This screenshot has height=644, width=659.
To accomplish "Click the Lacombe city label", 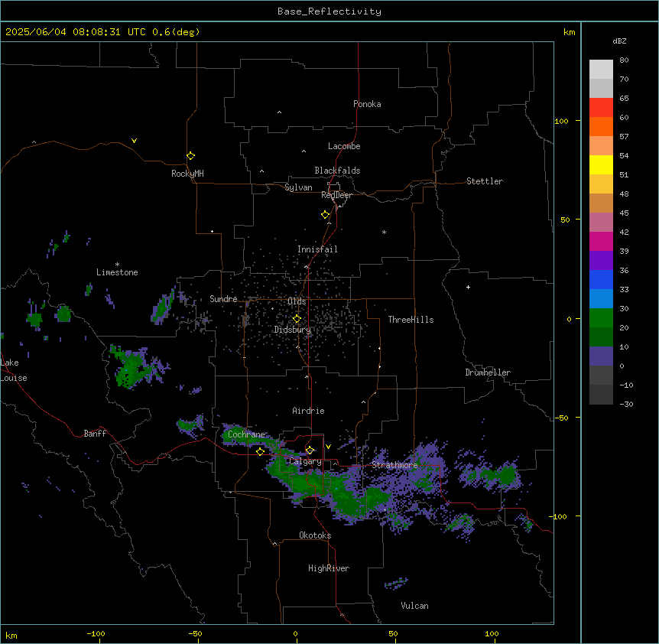I will point(344,146).
